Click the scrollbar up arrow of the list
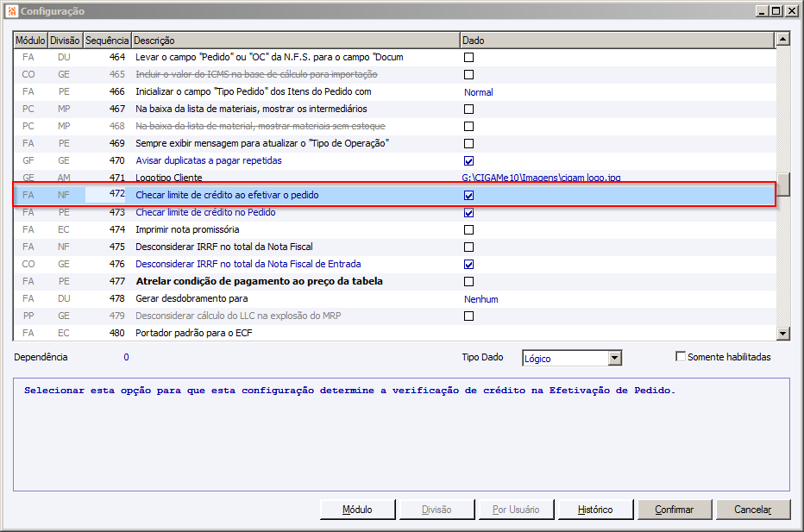The image size is (804, 532). 783,39
